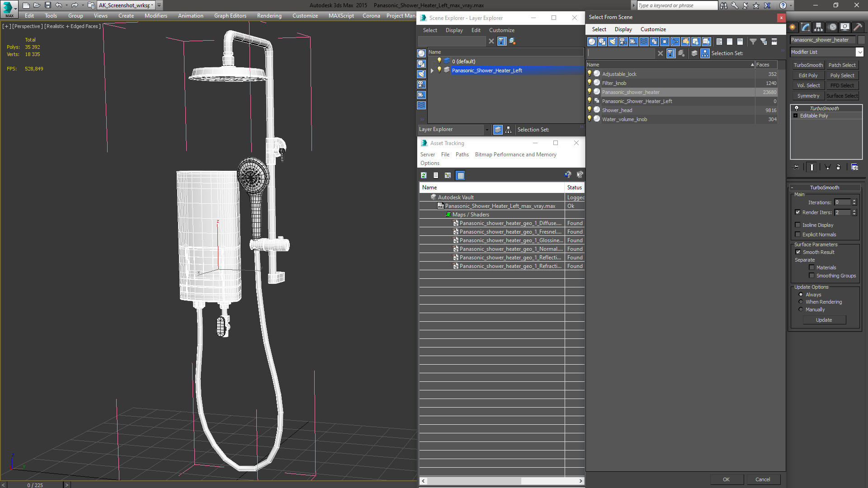
Task: Uncheck Smooth Result checkbox
Action: pos(798,252)
